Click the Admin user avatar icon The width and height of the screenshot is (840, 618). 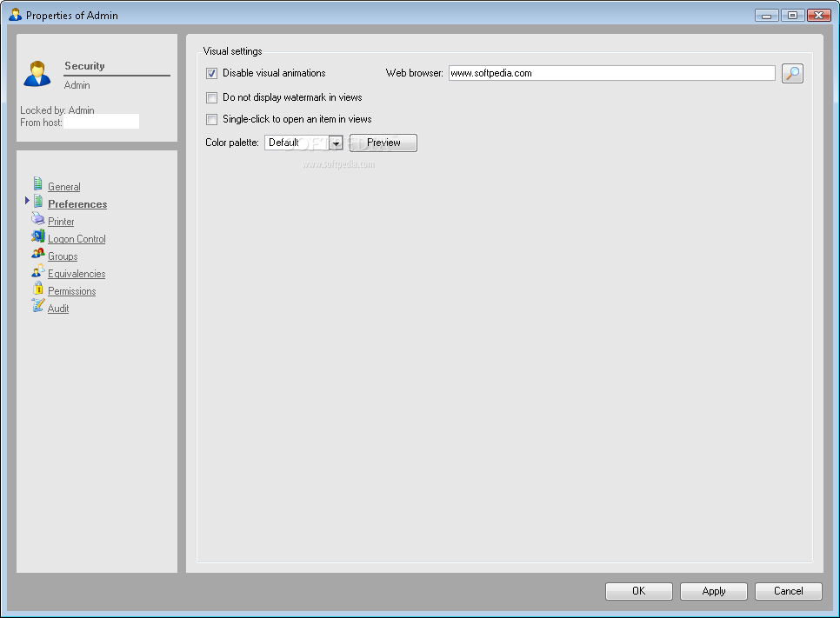click(37, 74)
